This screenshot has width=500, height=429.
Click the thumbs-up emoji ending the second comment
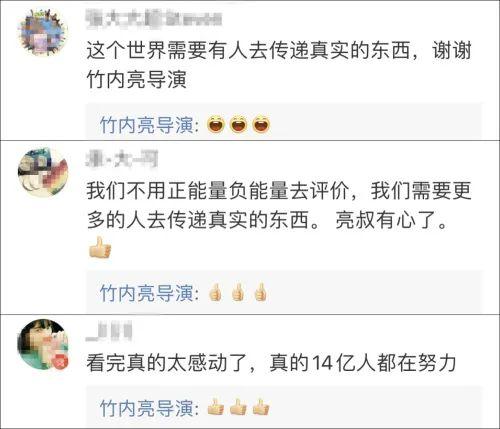coord(100,247)
